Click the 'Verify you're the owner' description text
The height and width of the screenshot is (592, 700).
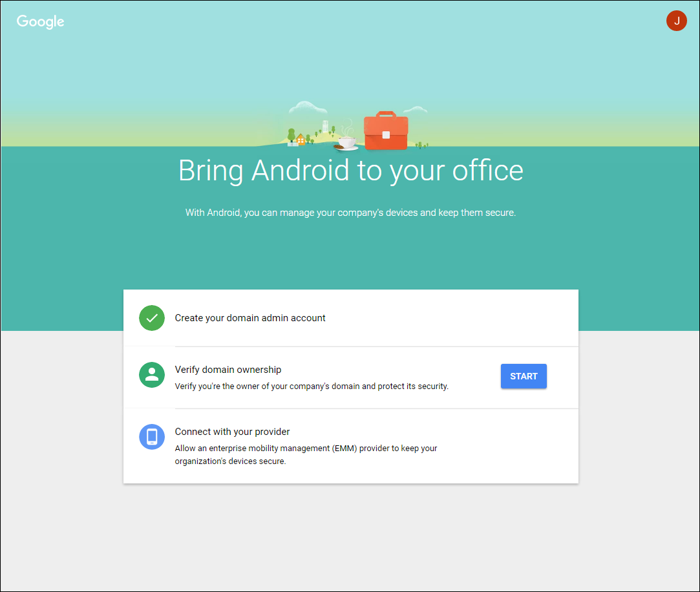312,386
